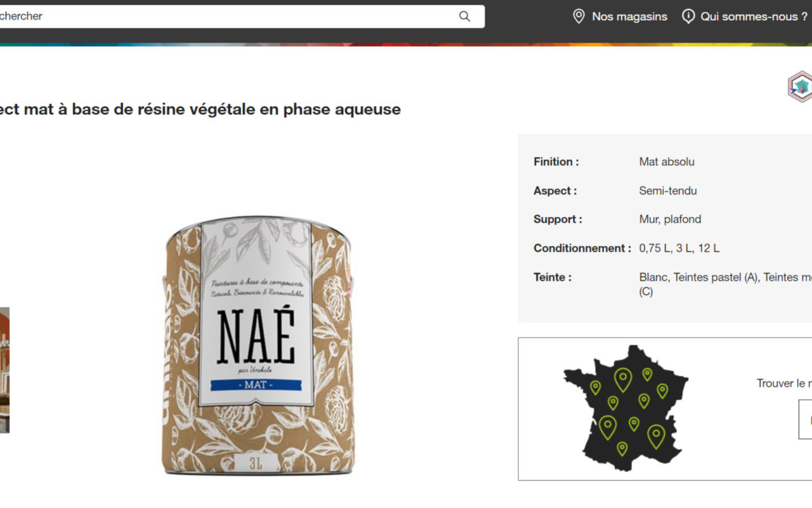Click the NAÉ Mat 3L paint can image
The image size is (812, 508).
259,345
